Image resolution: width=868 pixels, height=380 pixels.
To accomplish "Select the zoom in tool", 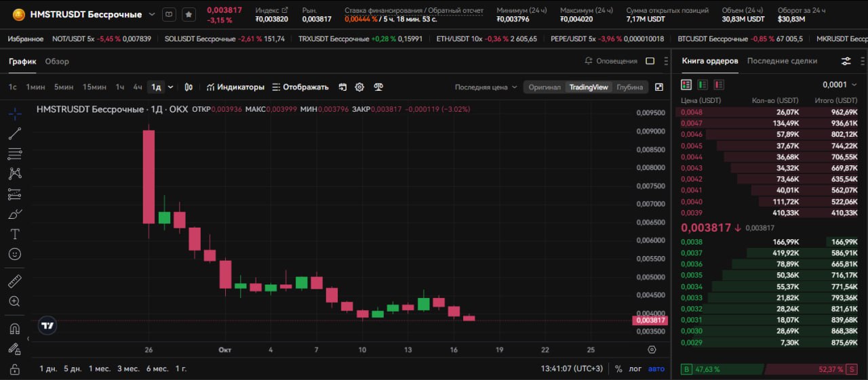I will tap(14, 301).
